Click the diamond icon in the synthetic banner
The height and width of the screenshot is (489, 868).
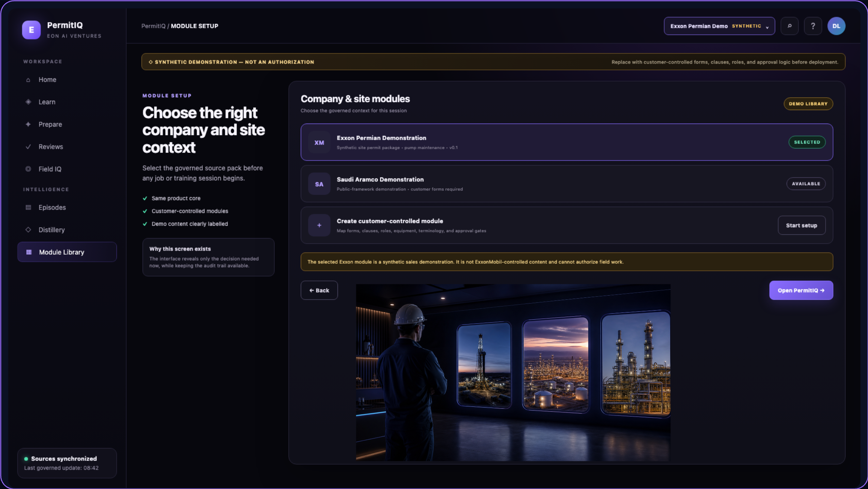coord(151,62)
